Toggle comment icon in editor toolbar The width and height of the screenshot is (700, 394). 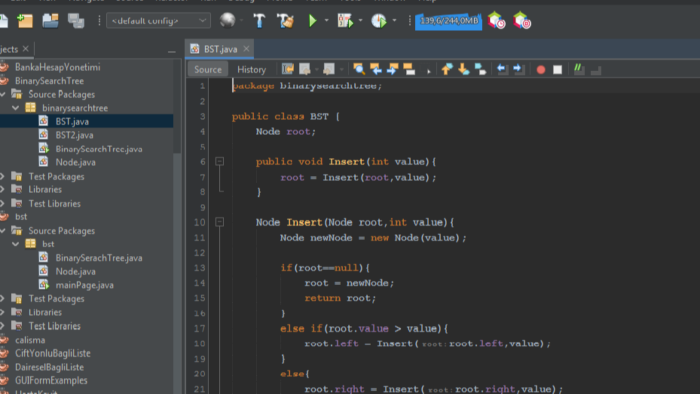[x=579, y=69]
